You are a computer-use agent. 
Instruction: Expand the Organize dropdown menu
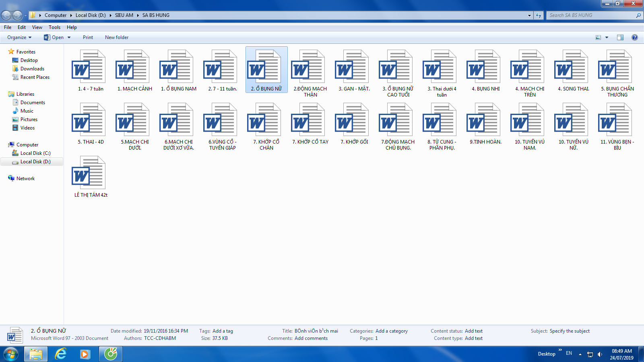coord(19,37)
